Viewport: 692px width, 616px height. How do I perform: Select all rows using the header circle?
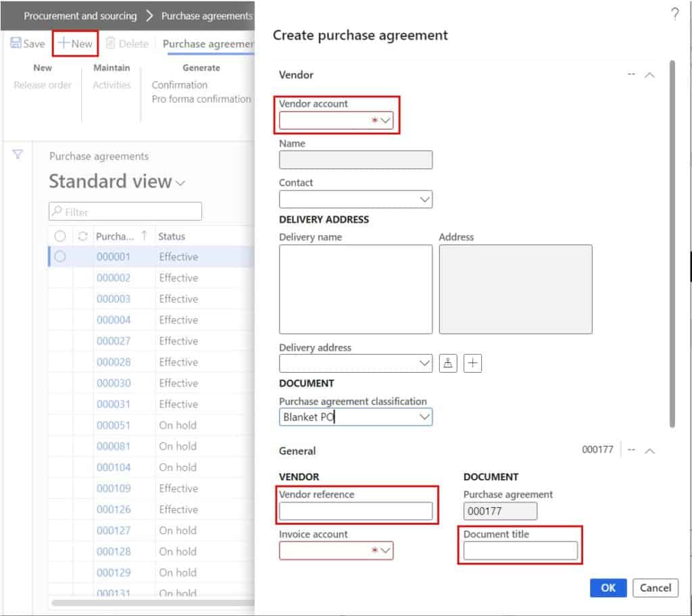pyautogui.click(x=60, y=236)
